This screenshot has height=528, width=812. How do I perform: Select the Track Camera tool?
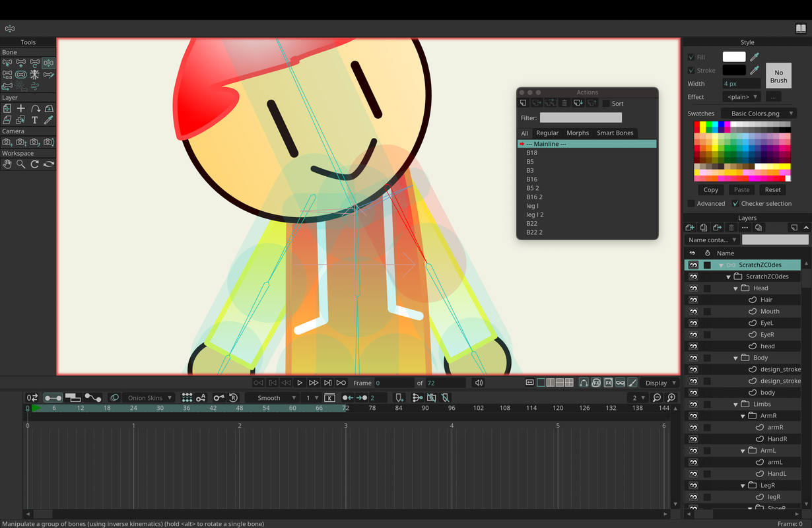click(7, 143)
